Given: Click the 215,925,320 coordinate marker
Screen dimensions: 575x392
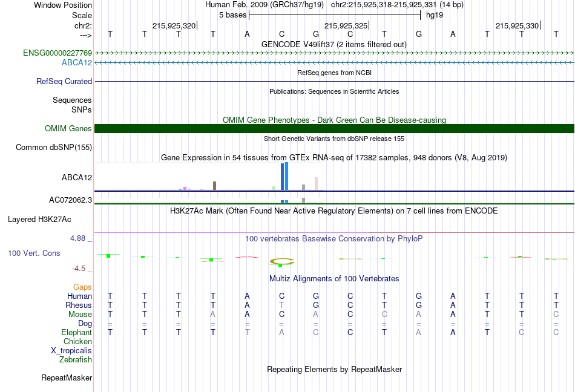Looking at the screenshot, I should [x=174, y=25].
